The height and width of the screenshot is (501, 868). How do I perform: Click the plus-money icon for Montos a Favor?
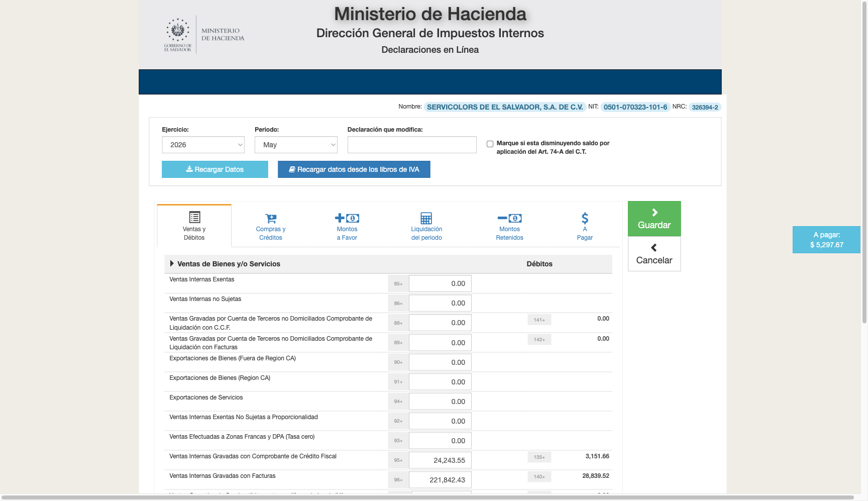click(x=347, y=218)
